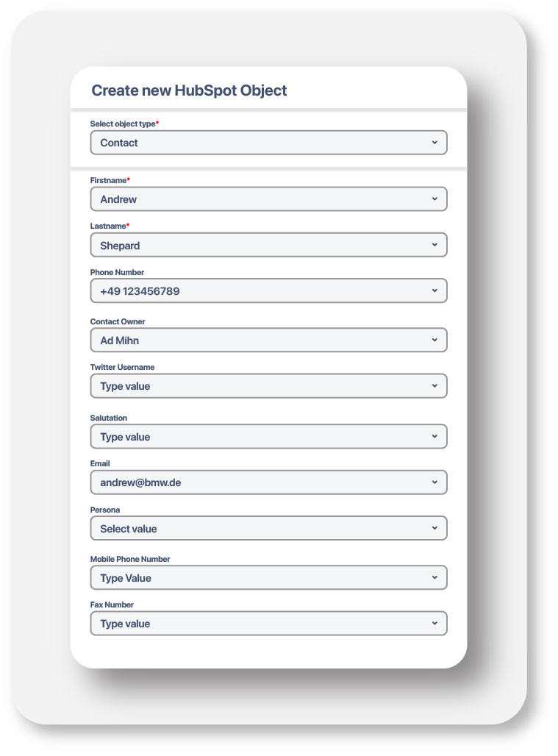Focus the Salutation input field
The height and width of the screenshot is (756, 558).
(268, 437)
